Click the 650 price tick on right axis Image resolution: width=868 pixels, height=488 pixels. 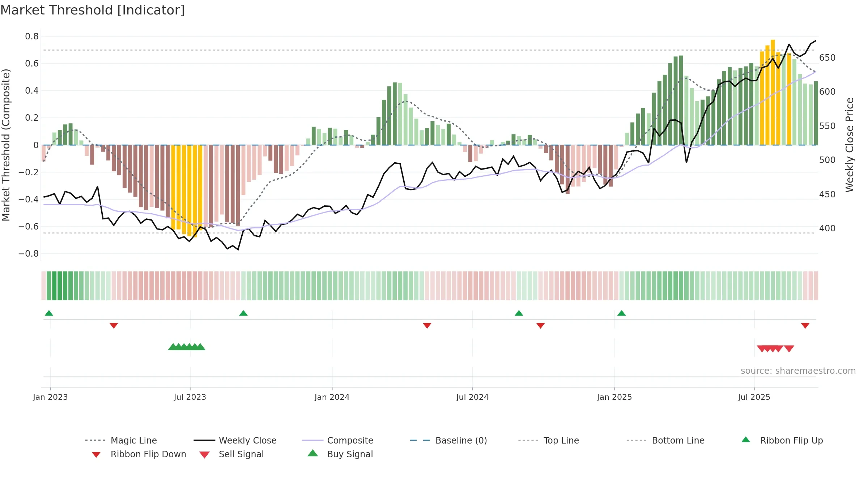(x=827, y=58)
